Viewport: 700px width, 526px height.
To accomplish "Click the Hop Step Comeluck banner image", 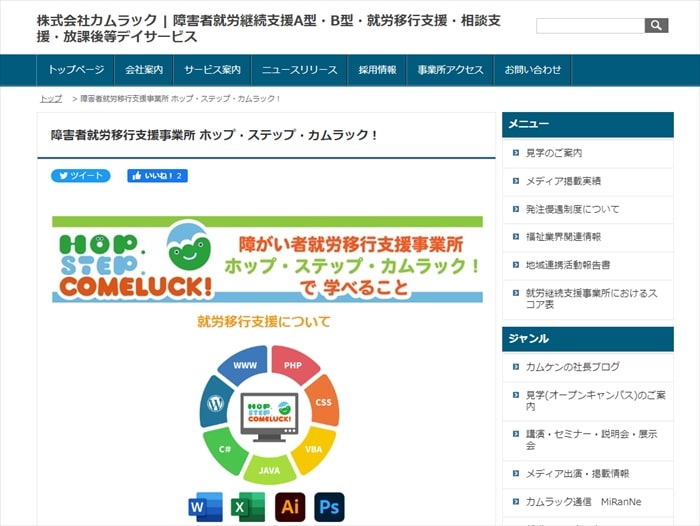I will [x=267, y=260].
